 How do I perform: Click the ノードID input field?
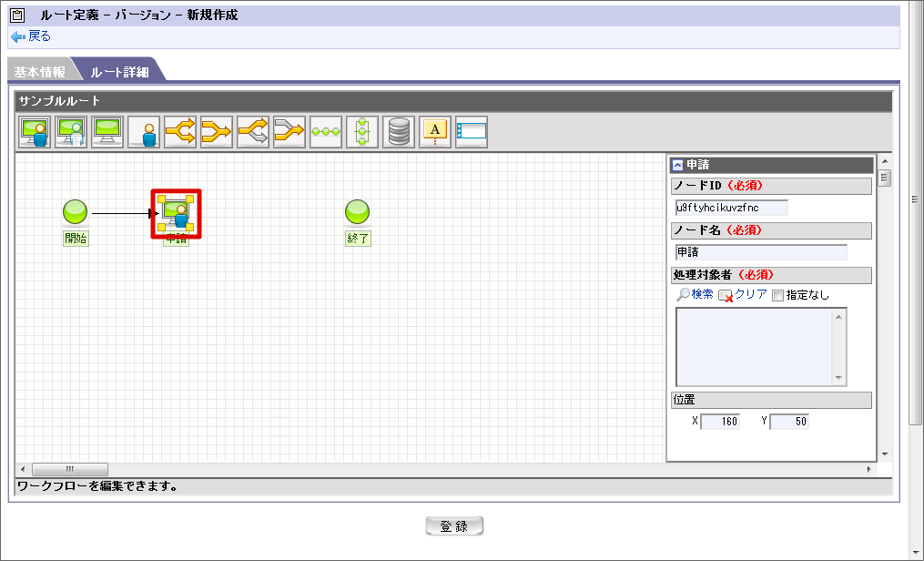pyautogui.click(x=731, y=208)
